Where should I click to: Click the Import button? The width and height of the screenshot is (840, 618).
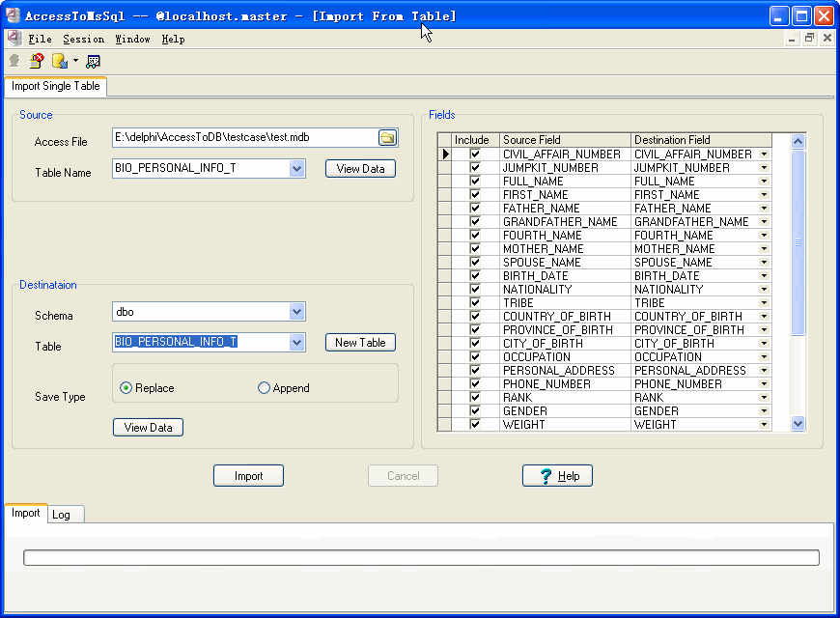[248, 475]
